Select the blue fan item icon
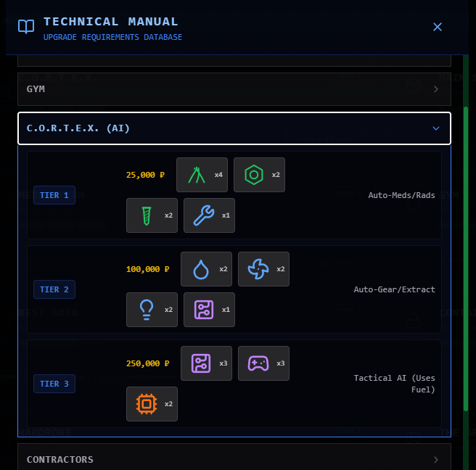 pos(257,269)
